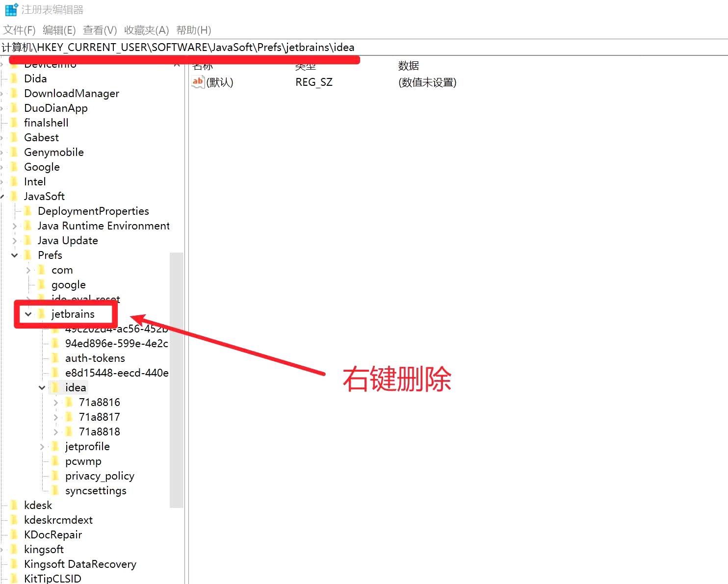Open the 编辑(E) menu
This screenshot has height=584, width=728.
tap(59, 30)
